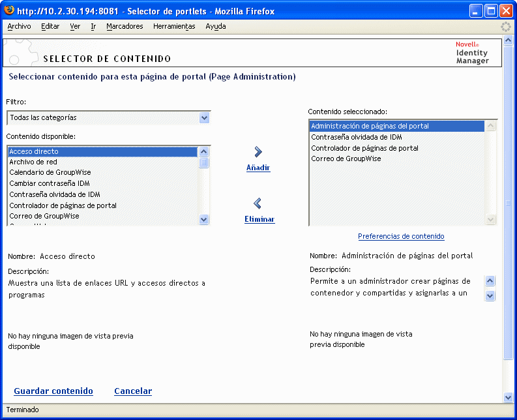This screenshot has width=517, height=420.
Task: Open the Archivo menu
Action: pyautogui.click(x=19, y=26)
